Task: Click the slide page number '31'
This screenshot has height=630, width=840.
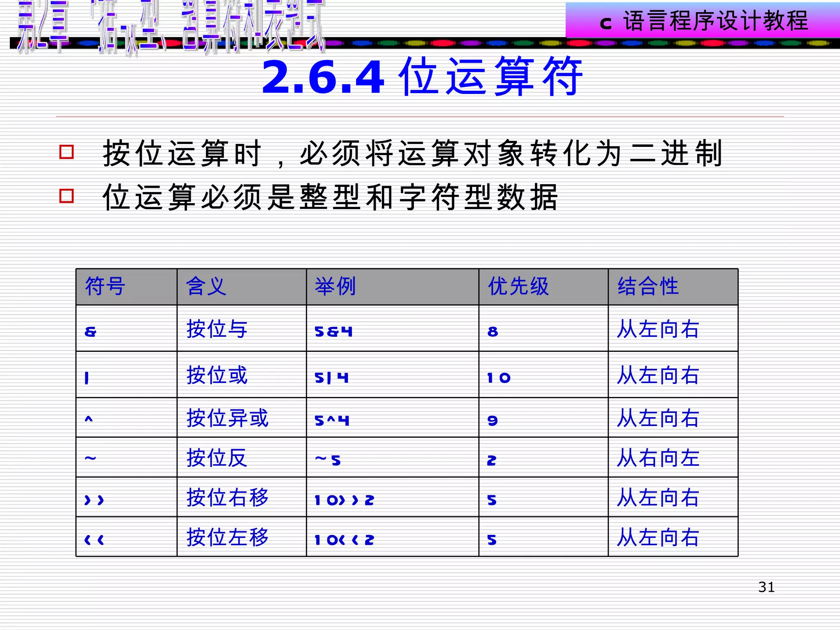Action: point(767,587)
